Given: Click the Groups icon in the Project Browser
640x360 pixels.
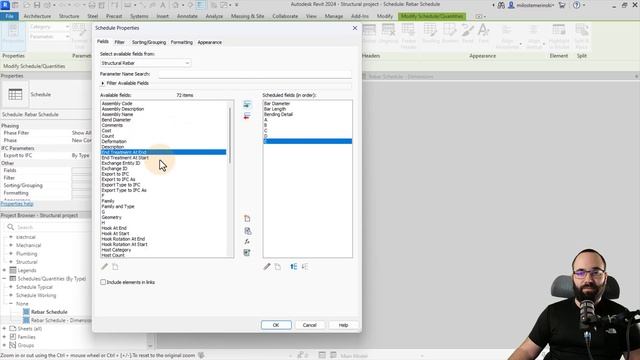Looking at the screenshot, I should pyautogui.click(x=13, y=345).
